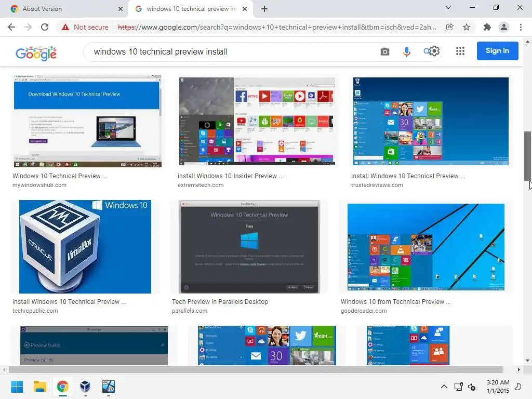Select the windows 10 technical preview tab

[x=192, y=9]
